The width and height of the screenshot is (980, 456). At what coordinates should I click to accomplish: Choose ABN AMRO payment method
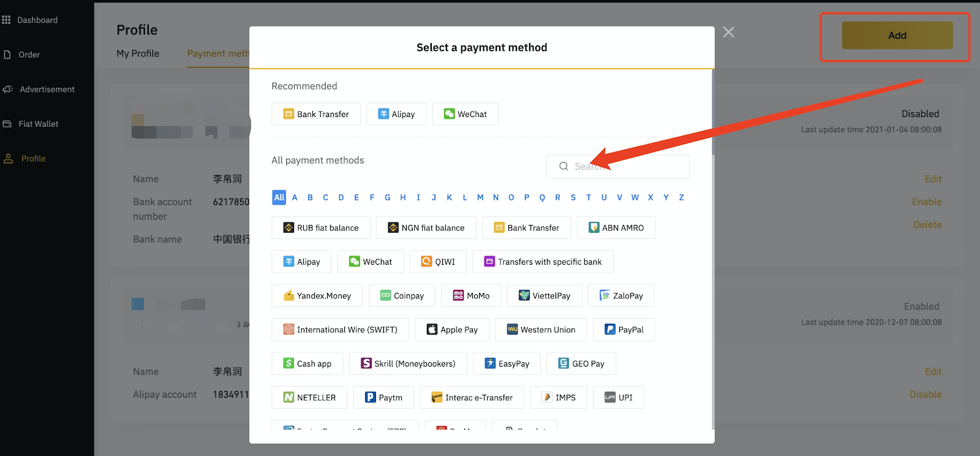coord(616,228)
